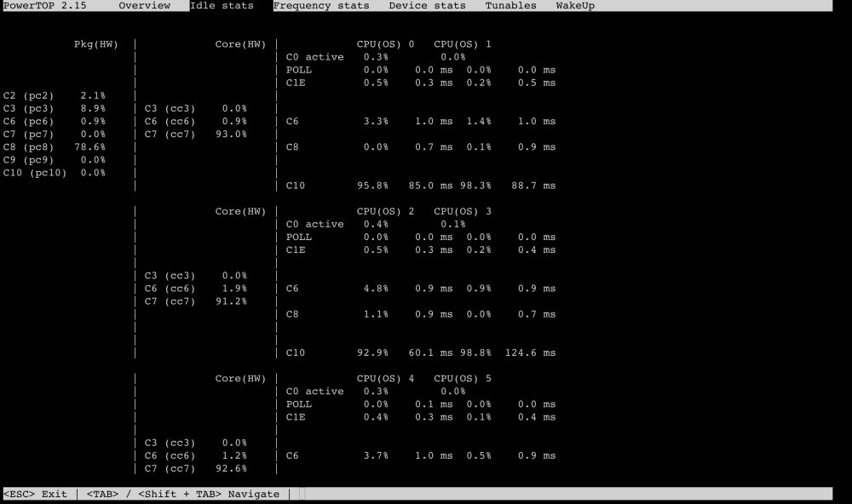Select the CPU(OS) 1 column header
Screen dimensions: 852x504
tap(463, 44)
